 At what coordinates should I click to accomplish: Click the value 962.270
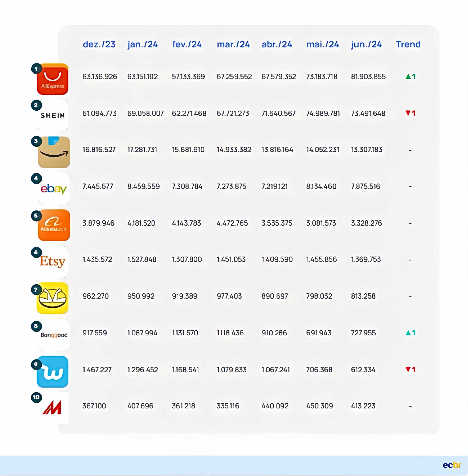click(x=95, y=296)
